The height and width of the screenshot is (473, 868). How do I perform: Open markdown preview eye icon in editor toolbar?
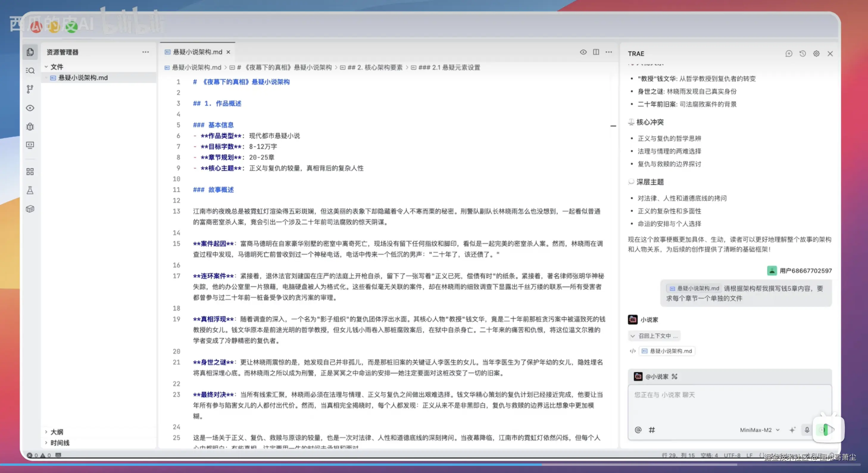click(x=583, y=52)
